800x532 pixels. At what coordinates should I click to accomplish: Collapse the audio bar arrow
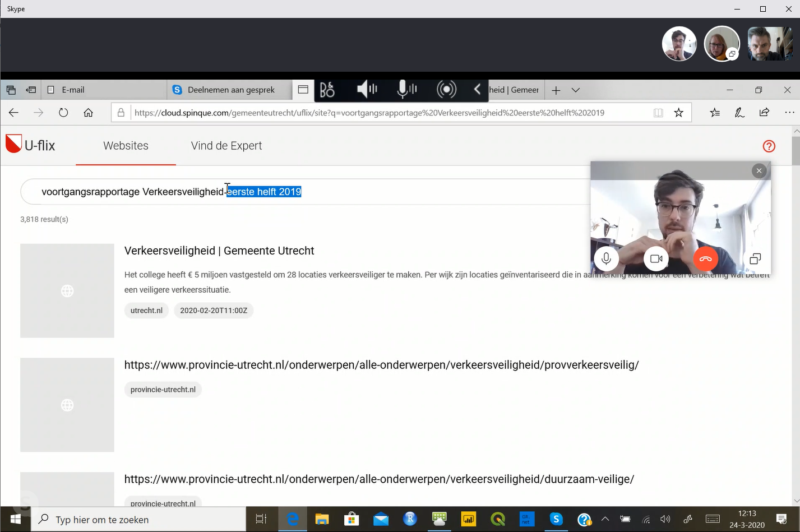477,90
